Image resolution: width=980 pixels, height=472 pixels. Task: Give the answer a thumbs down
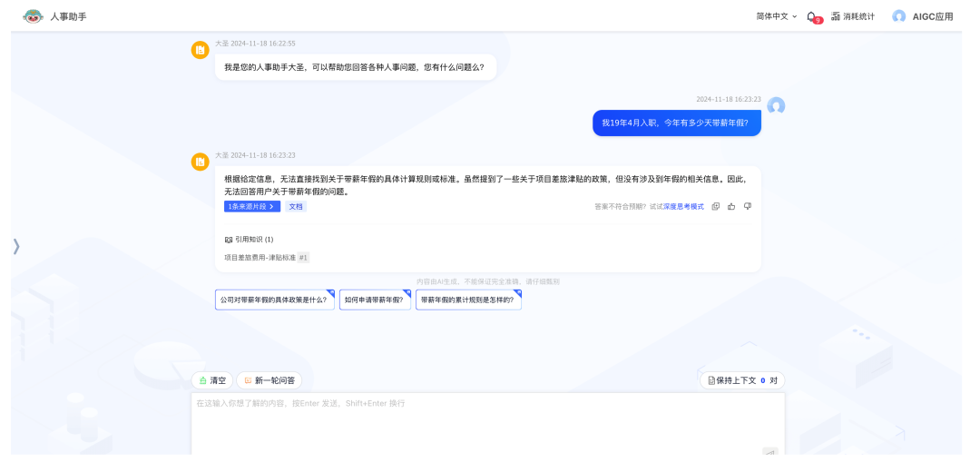pos(748,206)
